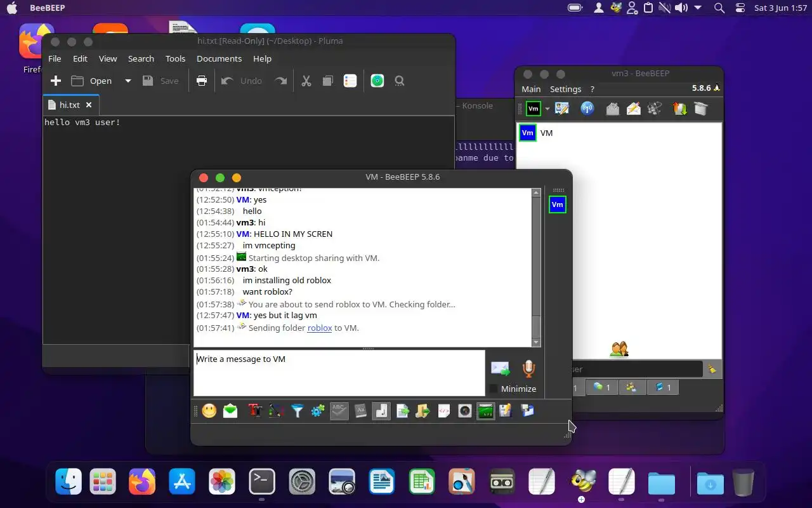Expand the status dropdown arrow beside Vm avatar
The height and width of the screenshot is (508, 812).
(x=547, y=109)
